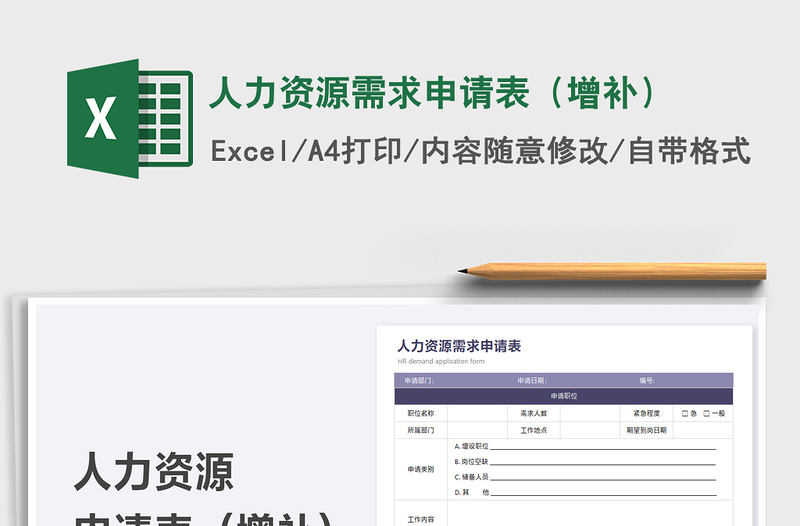The image size is (800, 526).
Task: Check the 一般 checkbox
Action: [x=707, y=414]
